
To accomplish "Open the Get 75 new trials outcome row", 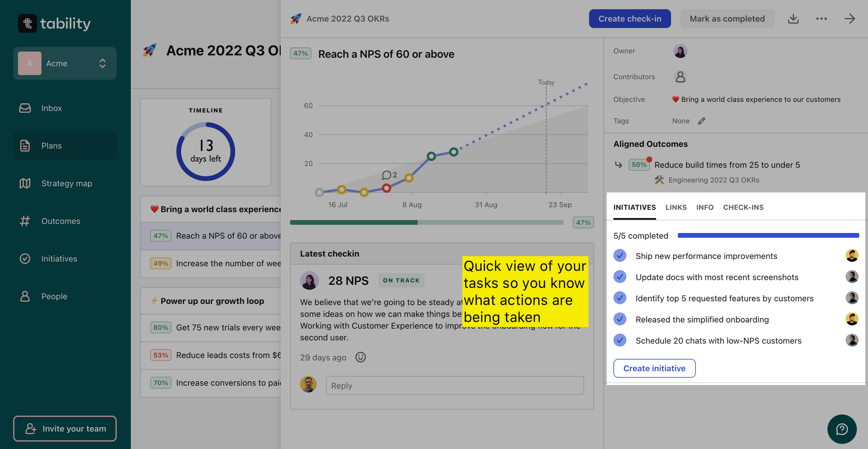I will 211,328.
